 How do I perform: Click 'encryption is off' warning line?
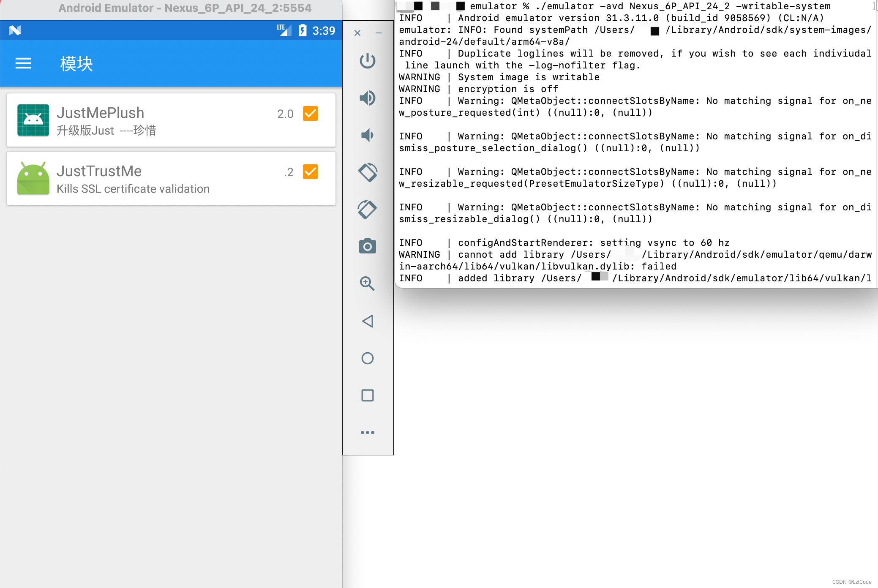tap(479, 89)
